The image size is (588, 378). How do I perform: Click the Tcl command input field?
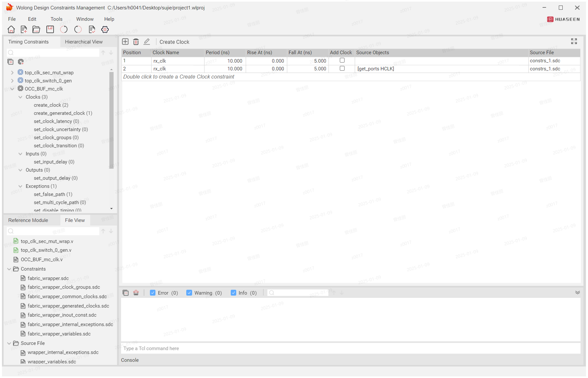click(350, 348)
